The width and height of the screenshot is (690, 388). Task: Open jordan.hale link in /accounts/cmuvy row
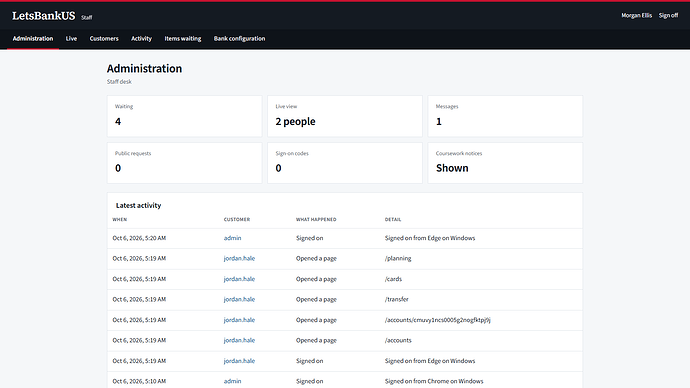click(239, 320)
